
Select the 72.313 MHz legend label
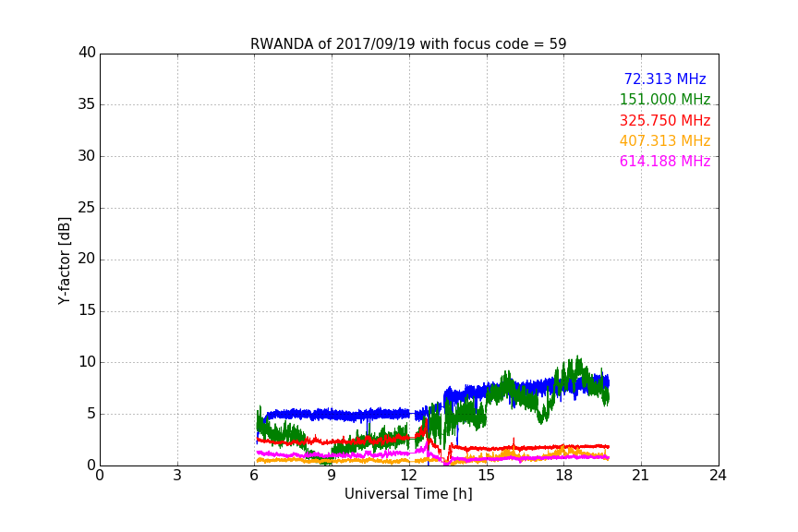pyautogui.click(x=665, y=79)
